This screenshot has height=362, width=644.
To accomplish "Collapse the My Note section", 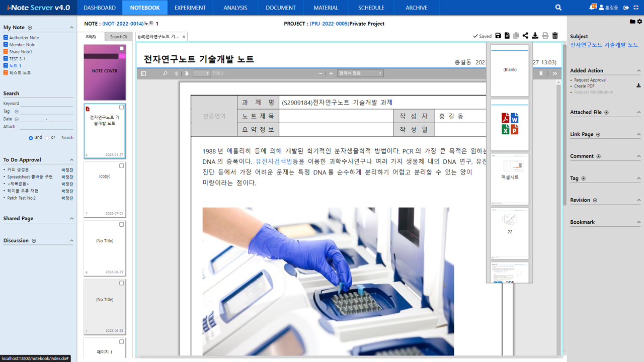I will coord(71,28).
